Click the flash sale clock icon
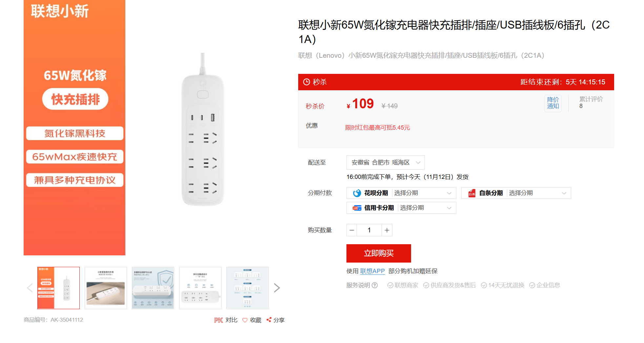Viewport: 644px width, 343px height. (x=306, y=82)
